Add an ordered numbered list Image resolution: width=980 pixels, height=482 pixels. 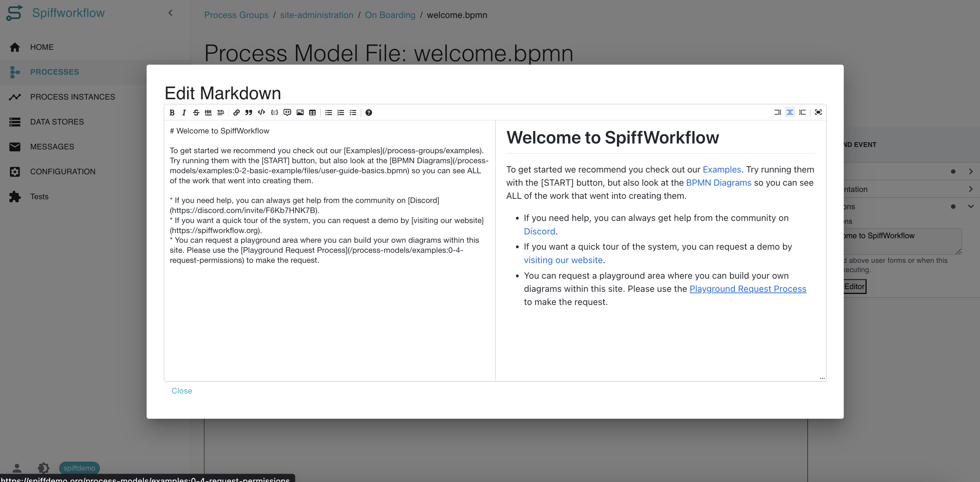coord(341,113)
